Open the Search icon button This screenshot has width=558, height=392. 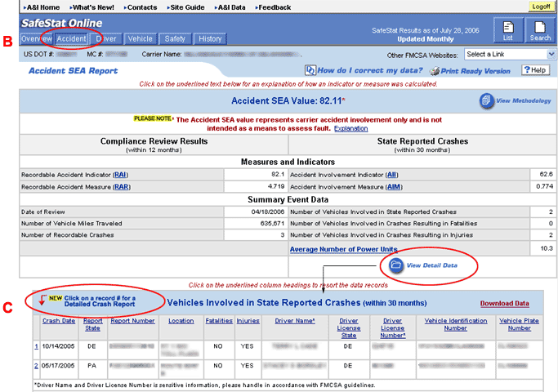(x=540, y=30)
